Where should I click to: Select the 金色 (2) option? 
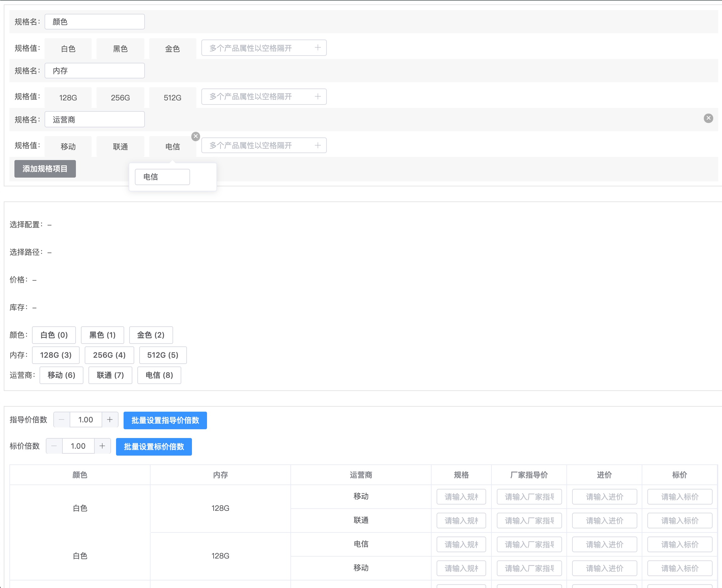pos(151,335)
